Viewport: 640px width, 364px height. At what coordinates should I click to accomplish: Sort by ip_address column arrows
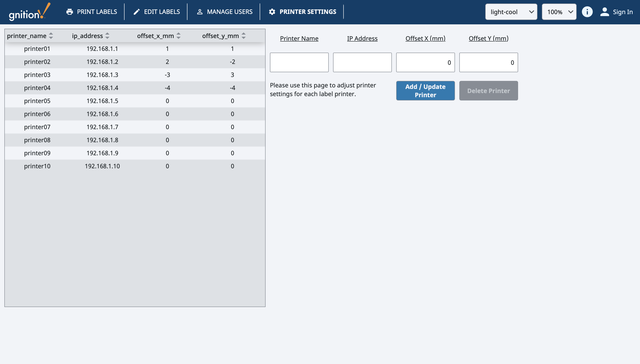click(107, 36)
